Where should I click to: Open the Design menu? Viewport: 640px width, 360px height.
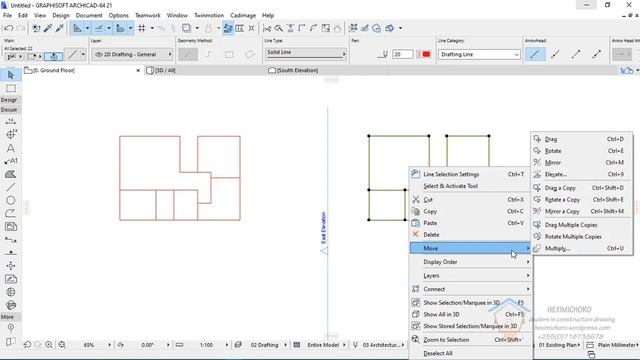61,16
